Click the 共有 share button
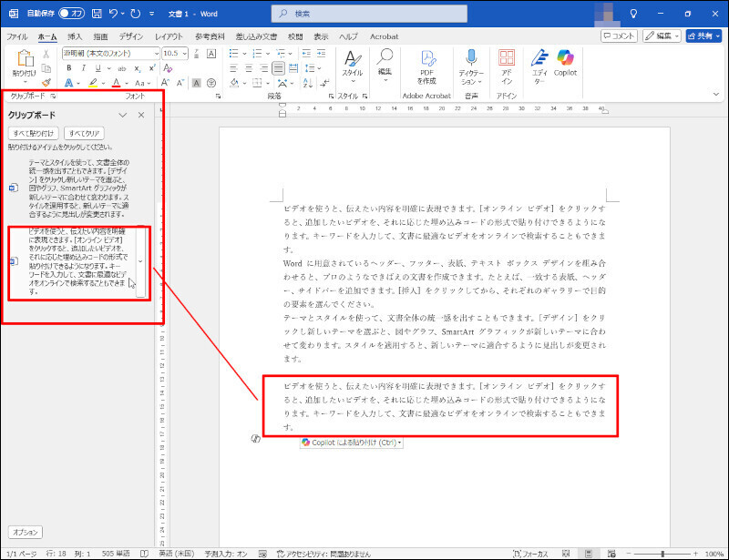This screenshot has width=729, height=560. click(x=703, y=36)
